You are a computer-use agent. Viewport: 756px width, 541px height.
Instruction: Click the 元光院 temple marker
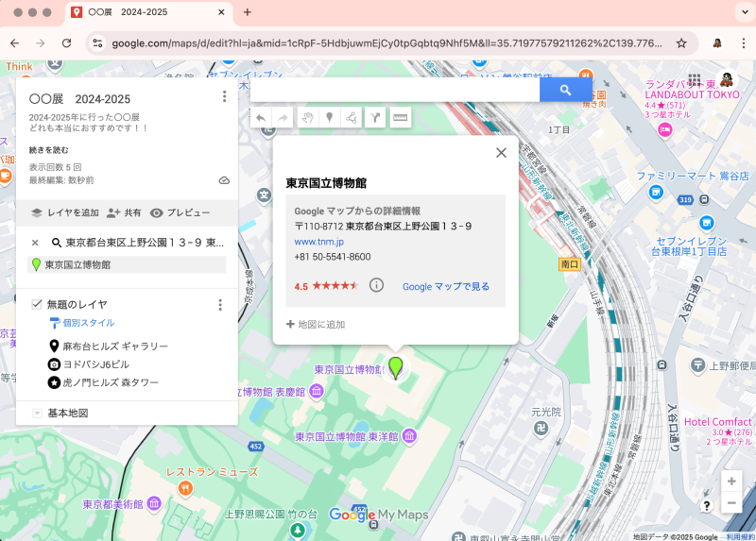click(x=541, y=428)
